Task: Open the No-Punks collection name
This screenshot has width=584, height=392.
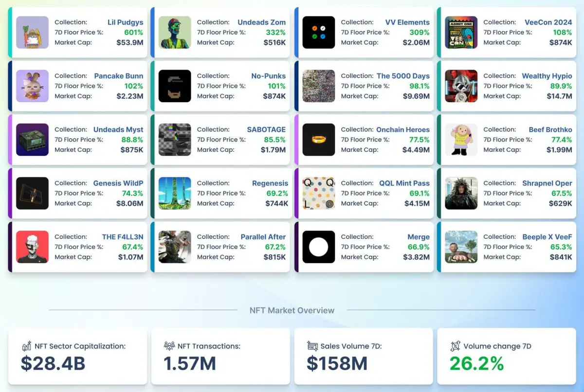Action: pos(269,76)
